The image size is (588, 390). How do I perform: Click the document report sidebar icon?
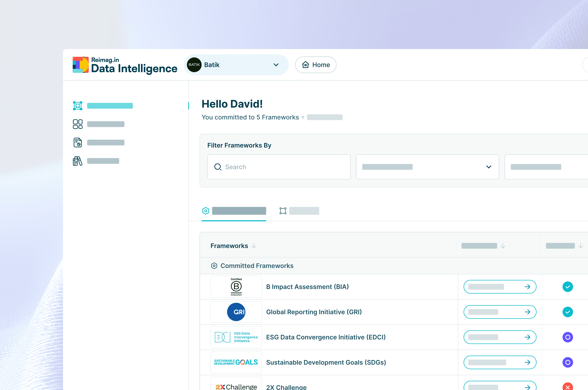point(78,142)
